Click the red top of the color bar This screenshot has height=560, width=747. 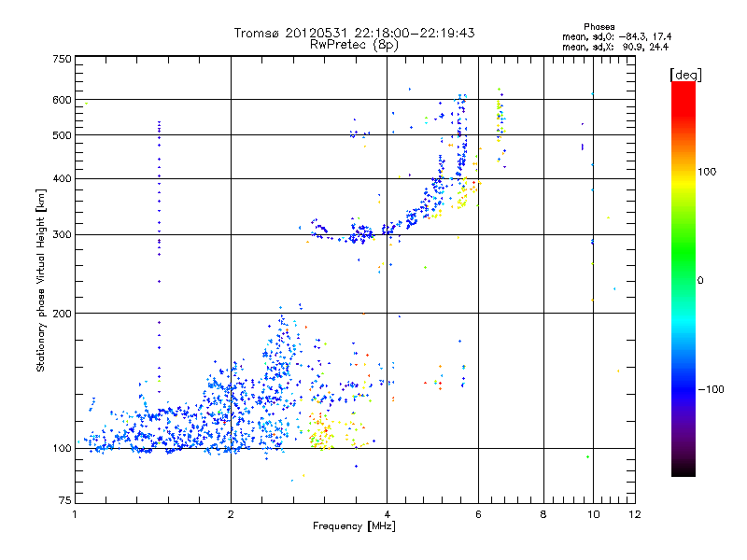[x=684, y=92]
